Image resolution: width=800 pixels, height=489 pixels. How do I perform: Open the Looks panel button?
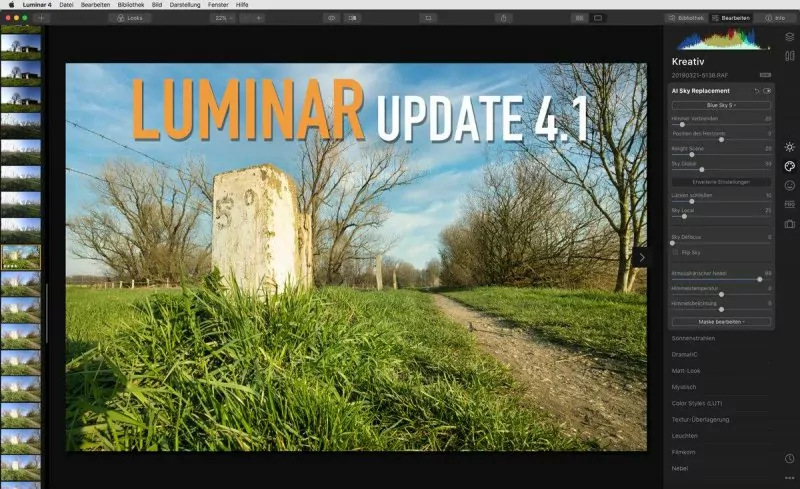coord(130,18)
